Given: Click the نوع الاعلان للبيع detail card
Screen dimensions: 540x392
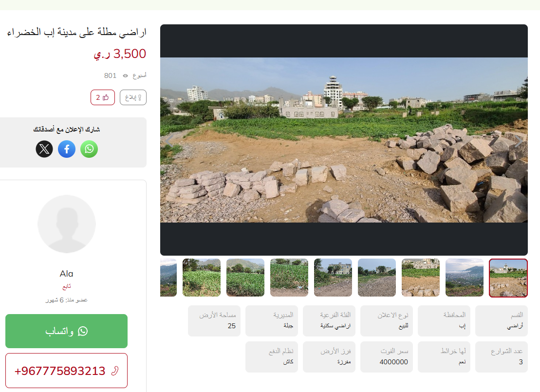Looking at the screenshot, I should point(387,321).
